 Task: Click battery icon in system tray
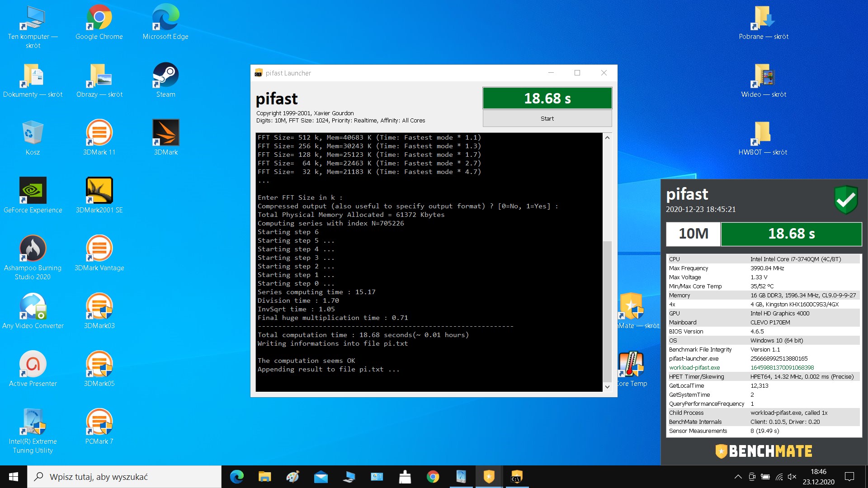click(x=765, y=477)
